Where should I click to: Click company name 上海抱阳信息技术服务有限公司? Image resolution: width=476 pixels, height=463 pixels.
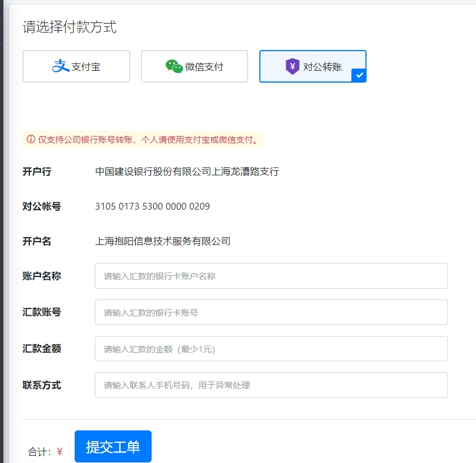(163, 241)
